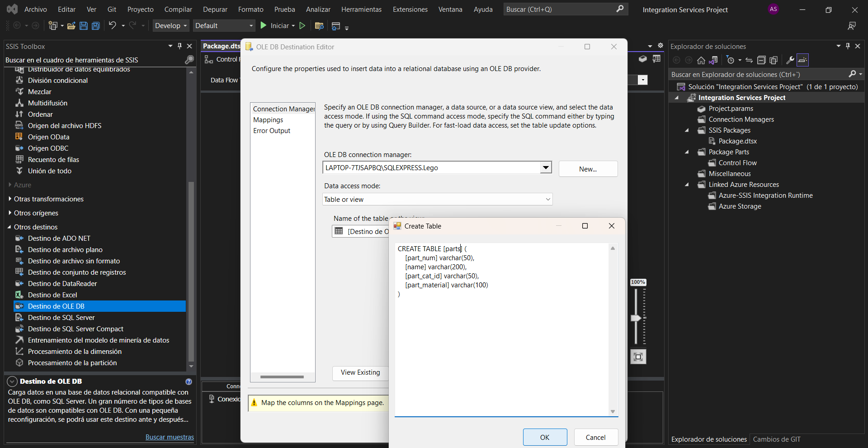Open the Herramientas menu
Image resolution: width=868 pixels, height=448 pixels.
point(361,10)
